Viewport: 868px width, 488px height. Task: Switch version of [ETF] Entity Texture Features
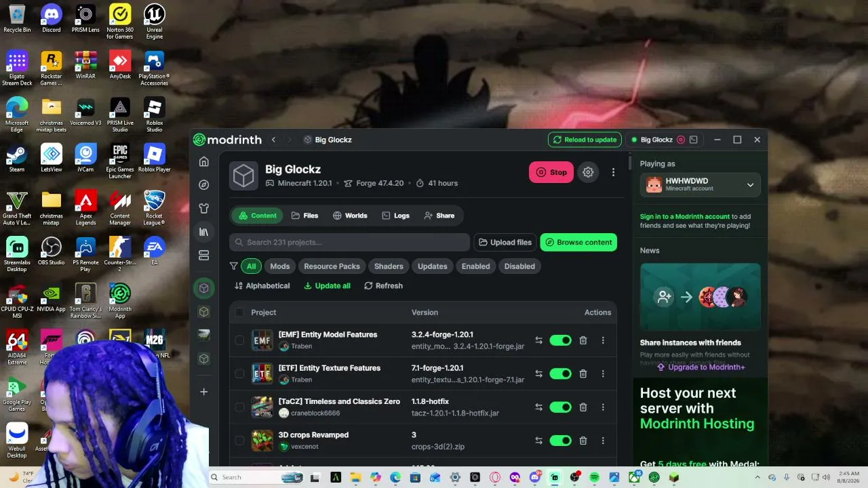(x=538, y=373)
